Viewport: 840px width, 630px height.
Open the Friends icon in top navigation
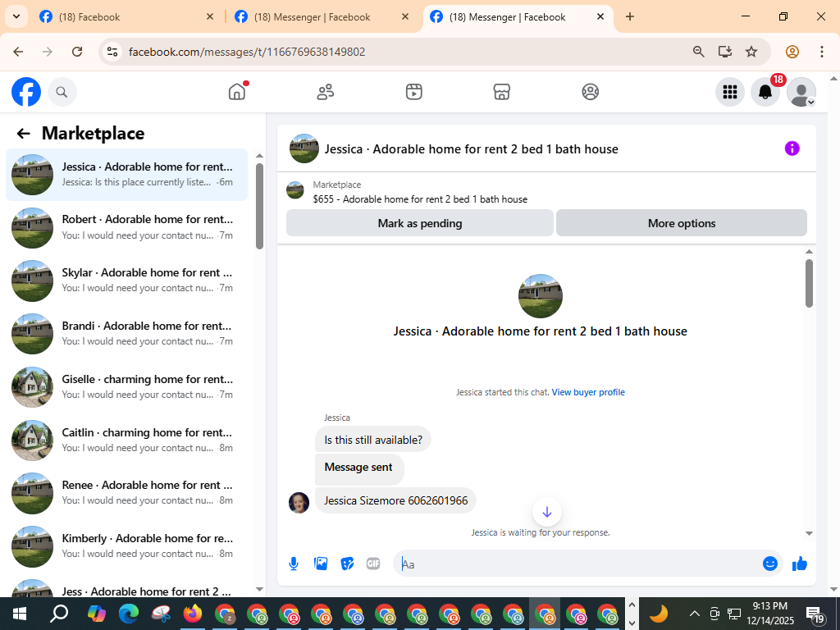pyautogui.click(x=325, y=92)
